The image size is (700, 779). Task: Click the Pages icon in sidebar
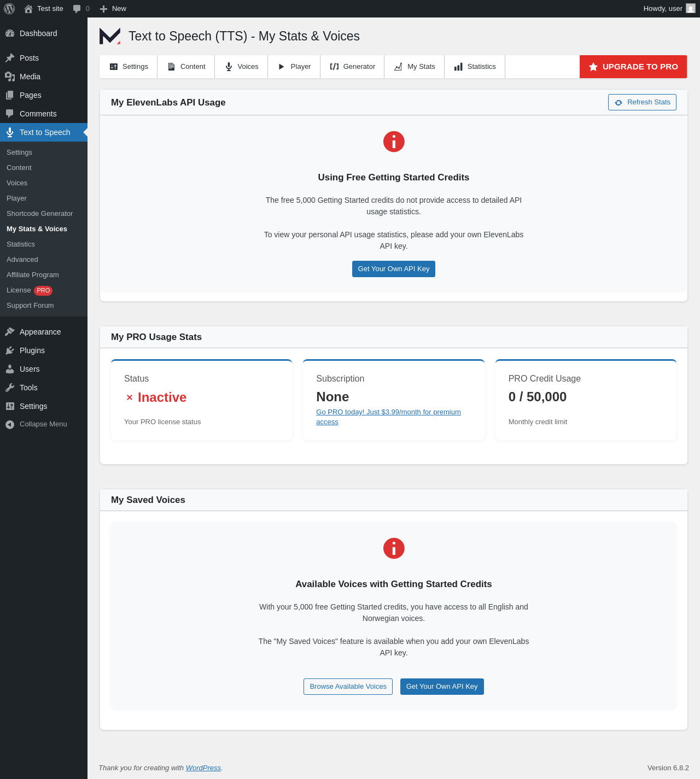[x=10, y=95]
